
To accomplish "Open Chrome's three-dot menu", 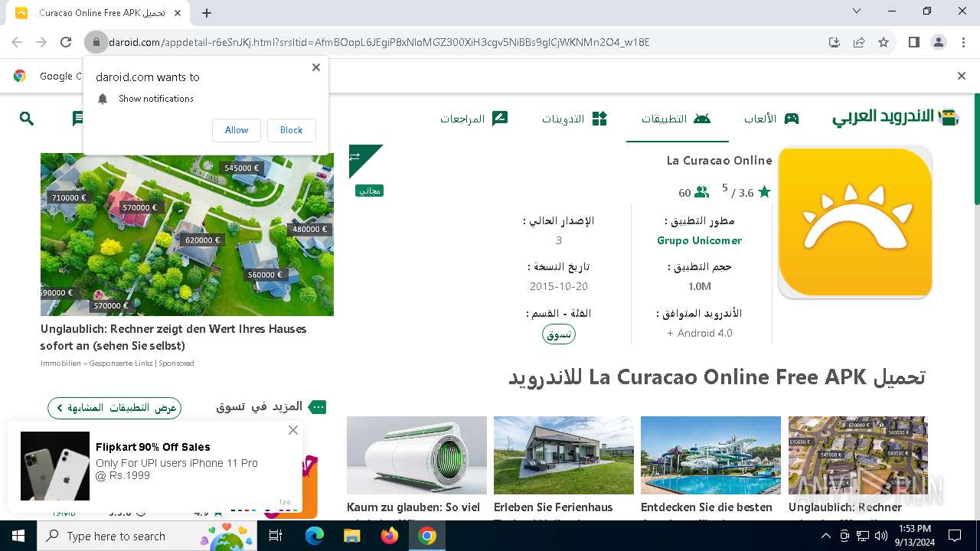I will pyautogui.click(x=963, y=42).
